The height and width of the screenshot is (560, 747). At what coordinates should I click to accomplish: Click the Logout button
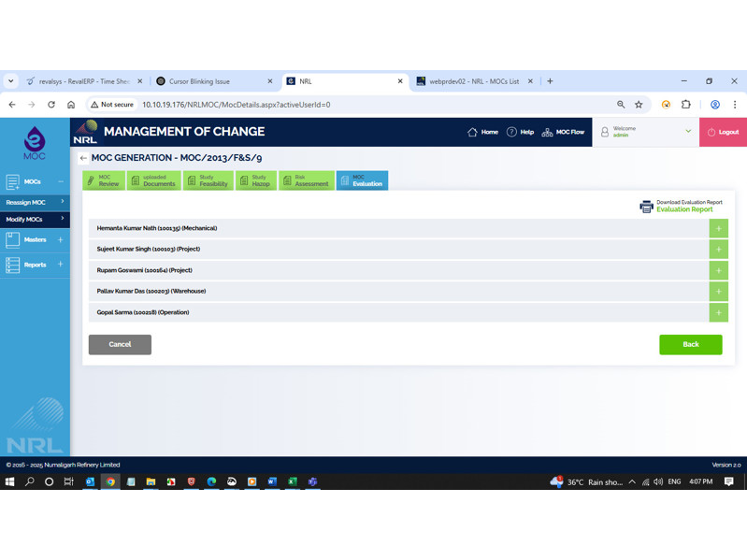(723, 132)
